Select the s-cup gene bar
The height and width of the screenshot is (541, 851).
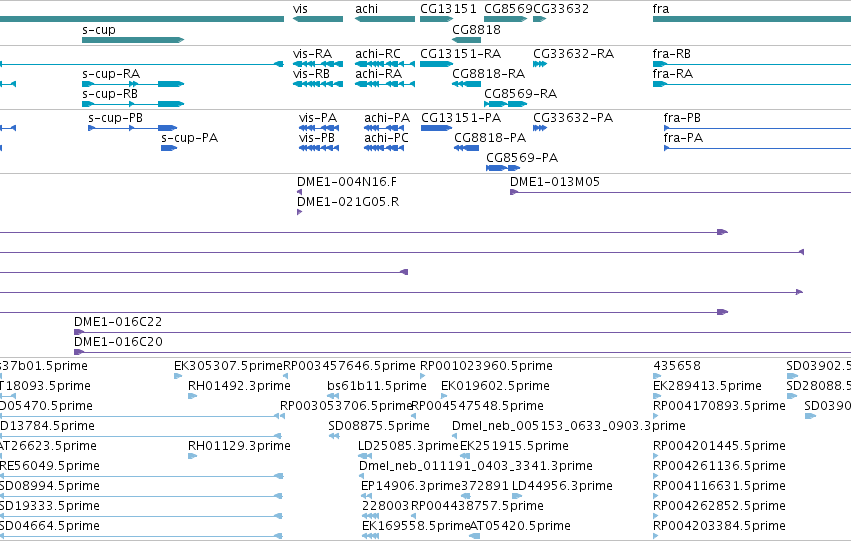(x=133, y=40)
